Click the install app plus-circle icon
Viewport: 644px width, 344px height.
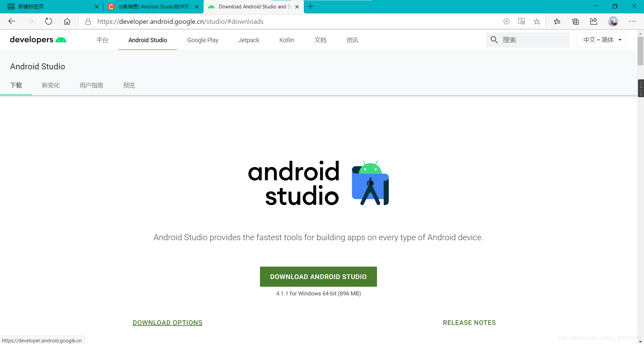[506, 21]
